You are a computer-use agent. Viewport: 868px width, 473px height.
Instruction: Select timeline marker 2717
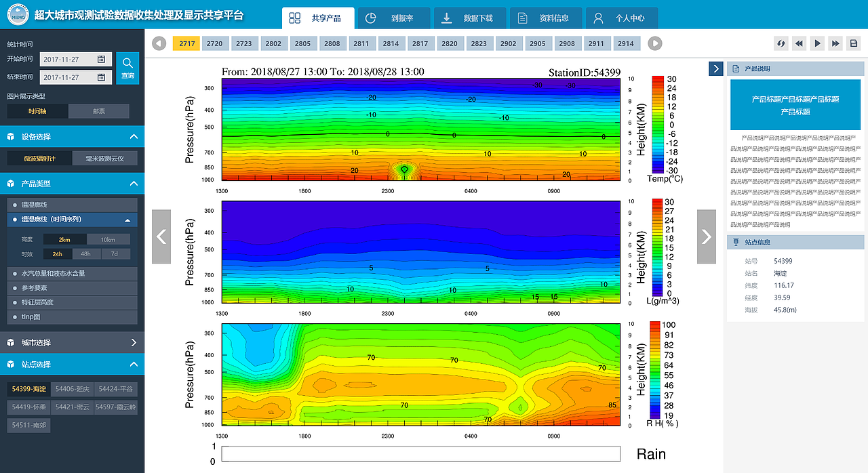point(187,43)
